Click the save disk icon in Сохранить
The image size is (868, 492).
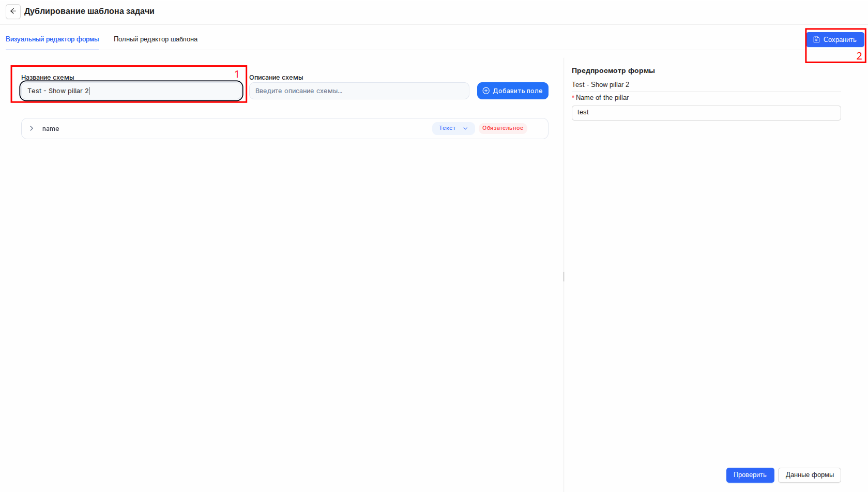pos(816,40)
